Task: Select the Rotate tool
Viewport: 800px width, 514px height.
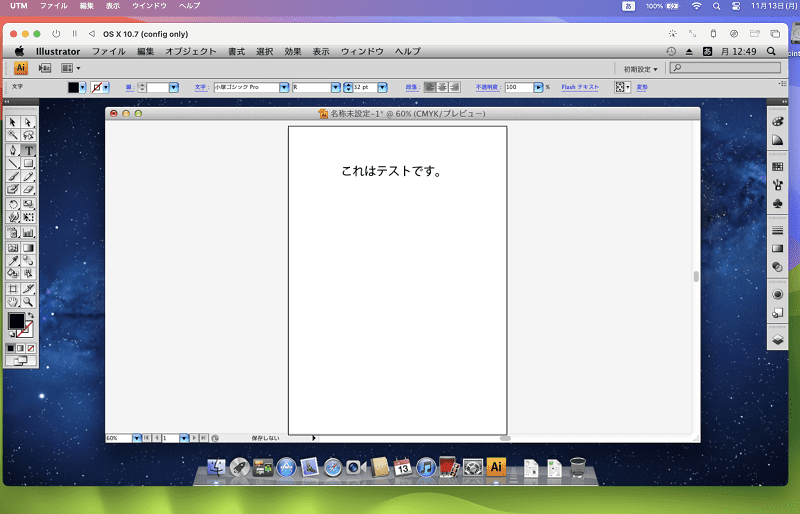Action: click(x=13, y=204)
